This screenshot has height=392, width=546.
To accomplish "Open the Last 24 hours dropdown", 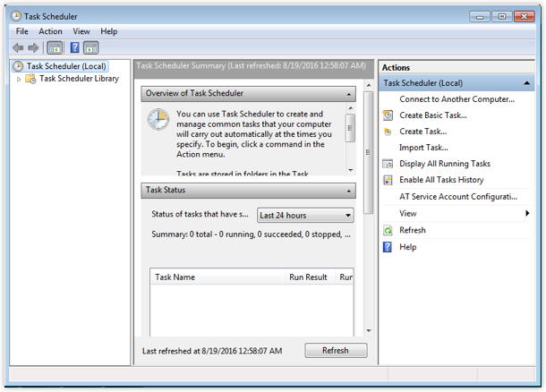I will click(304, 216).
